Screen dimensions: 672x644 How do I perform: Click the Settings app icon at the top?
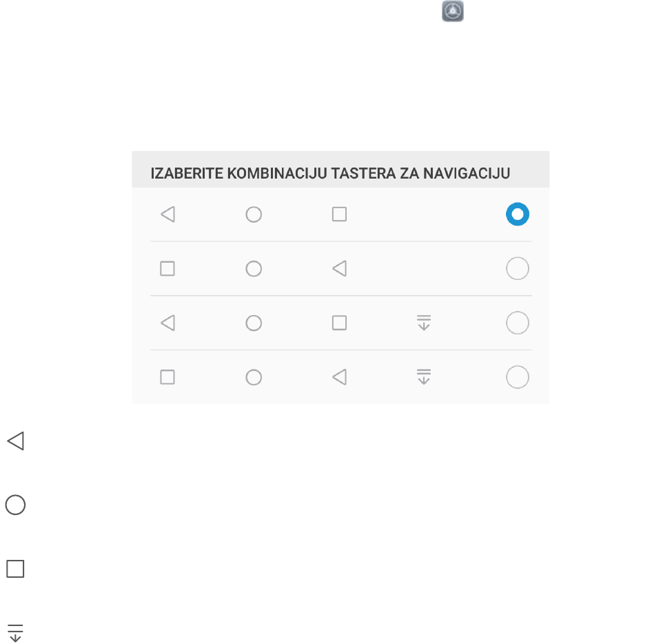coord(453,10)
